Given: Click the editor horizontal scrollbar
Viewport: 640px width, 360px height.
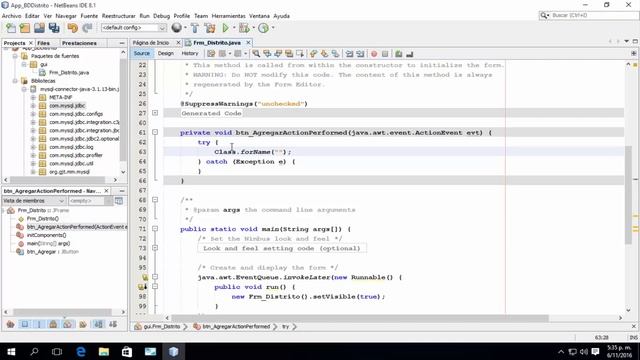Looking at the screenshot, I should point(360,318).
